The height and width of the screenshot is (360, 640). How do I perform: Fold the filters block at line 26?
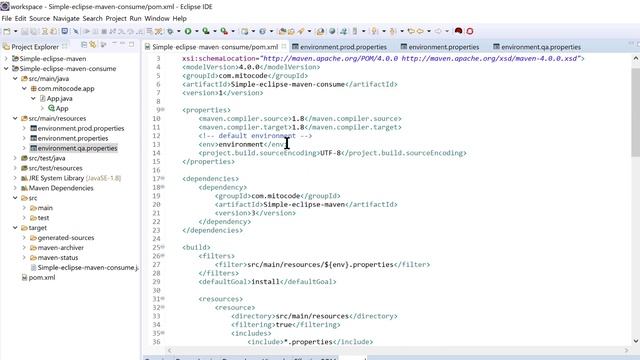coord(163,256)
